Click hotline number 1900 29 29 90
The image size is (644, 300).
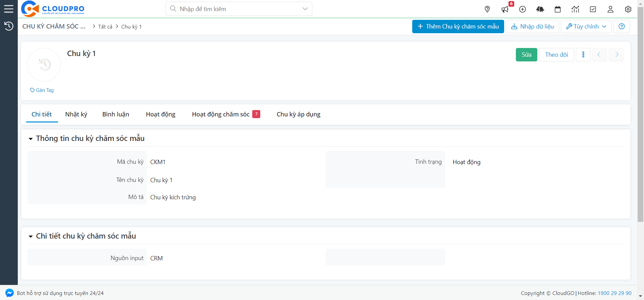pos(614,293)
